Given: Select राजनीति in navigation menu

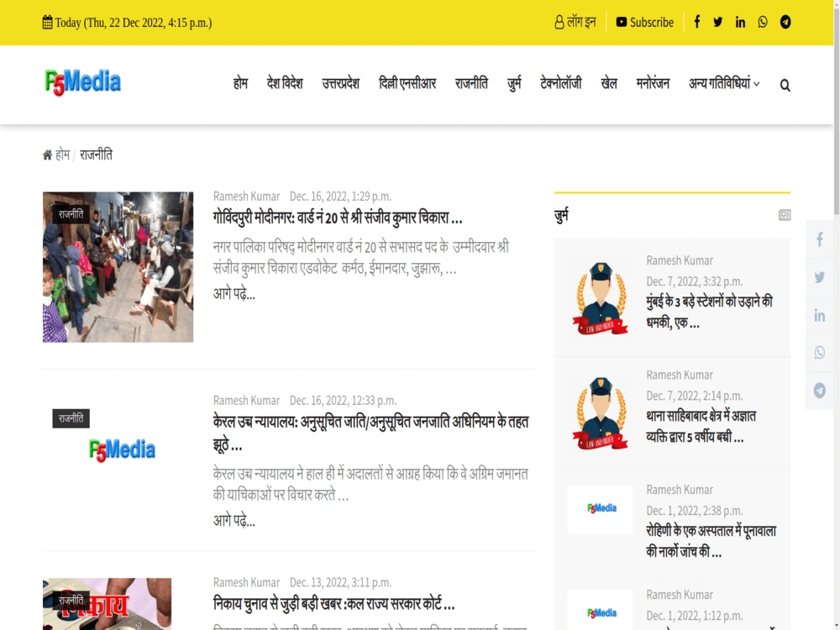Looking at the screenshot, I should click(471, 83).
